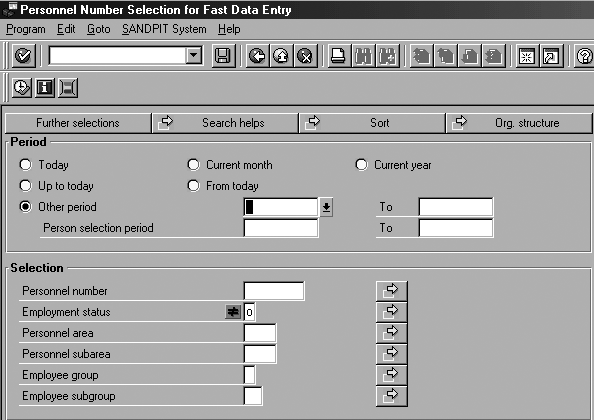Click the Personnel area input field
The height and width of the screenshot is (420, 594).
pyautogui.click(x=260, y=333)
